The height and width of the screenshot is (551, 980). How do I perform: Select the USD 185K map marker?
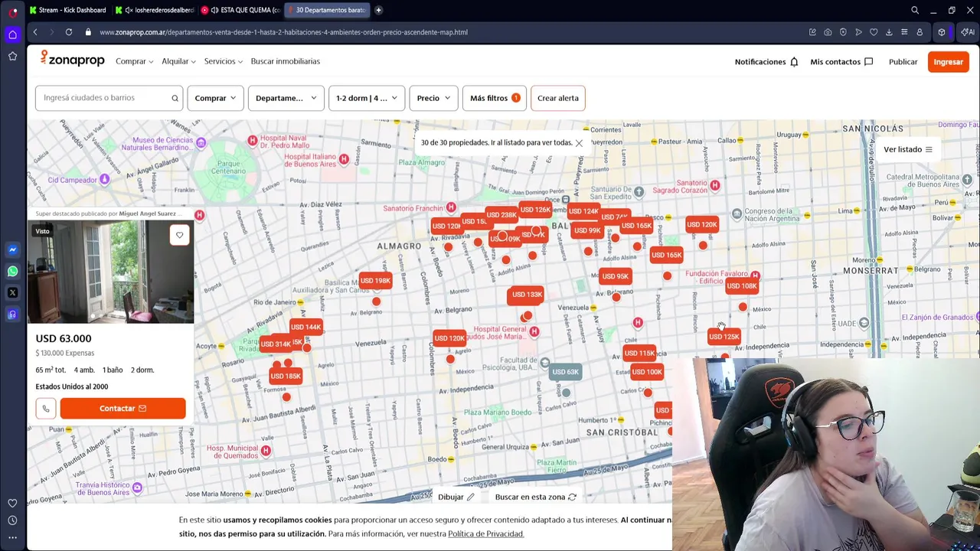coord(285,377)
